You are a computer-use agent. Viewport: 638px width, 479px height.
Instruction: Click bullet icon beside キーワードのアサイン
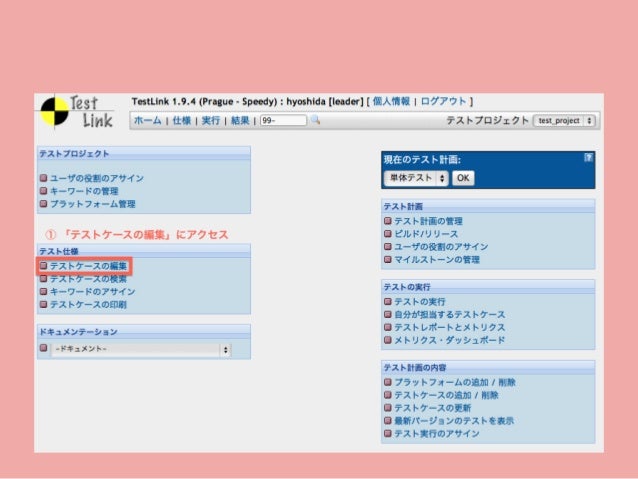point(44,291)
